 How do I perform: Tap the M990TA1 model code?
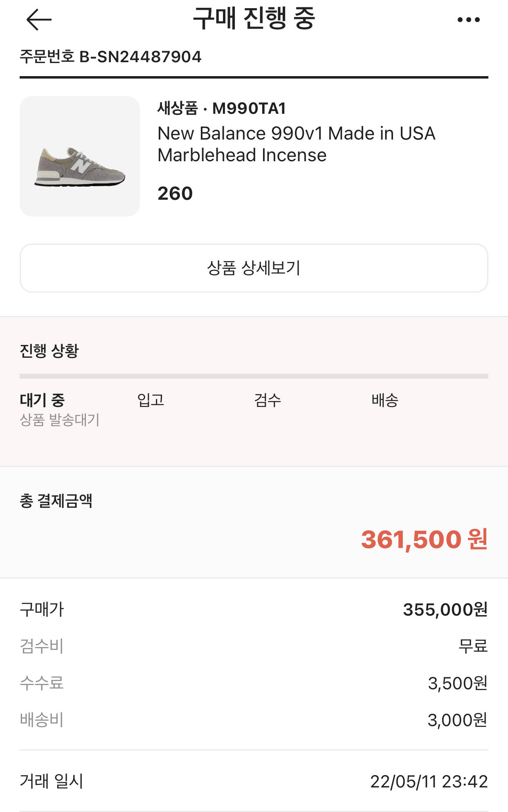249,108
